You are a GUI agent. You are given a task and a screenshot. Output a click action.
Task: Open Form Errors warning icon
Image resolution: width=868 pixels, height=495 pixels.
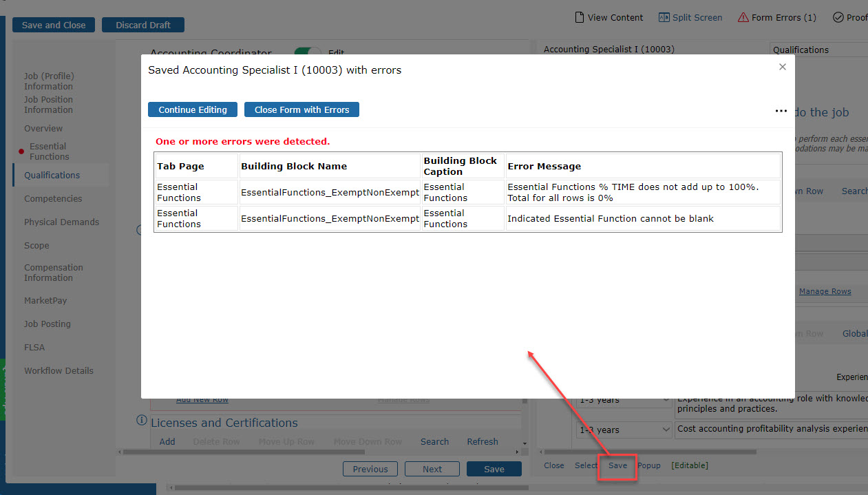click(743, 17)
